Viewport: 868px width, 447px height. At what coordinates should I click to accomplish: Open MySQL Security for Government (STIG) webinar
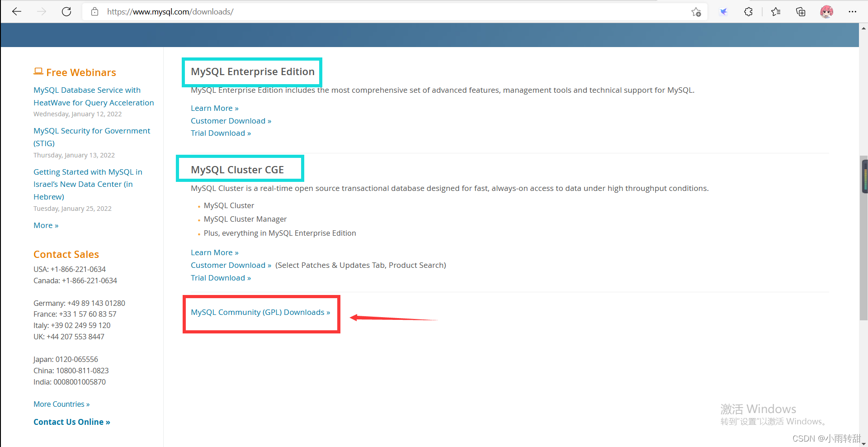coord(92,137)
